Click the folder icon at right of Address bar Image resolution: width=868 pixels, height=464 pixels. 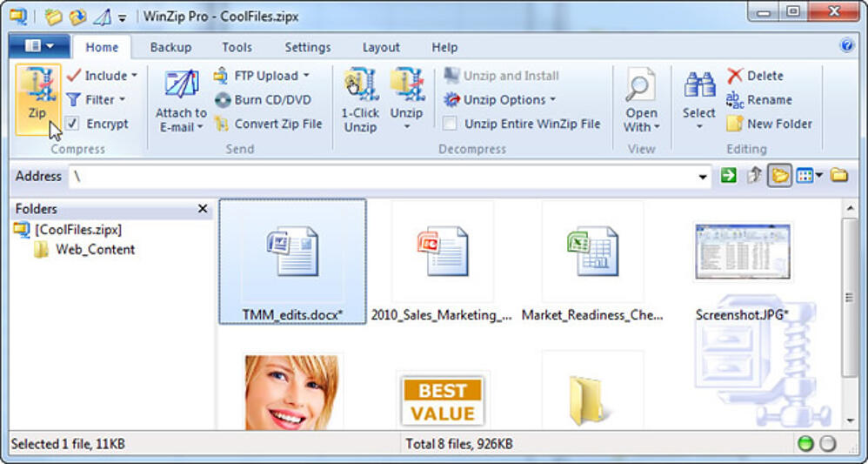click(839, 176)
